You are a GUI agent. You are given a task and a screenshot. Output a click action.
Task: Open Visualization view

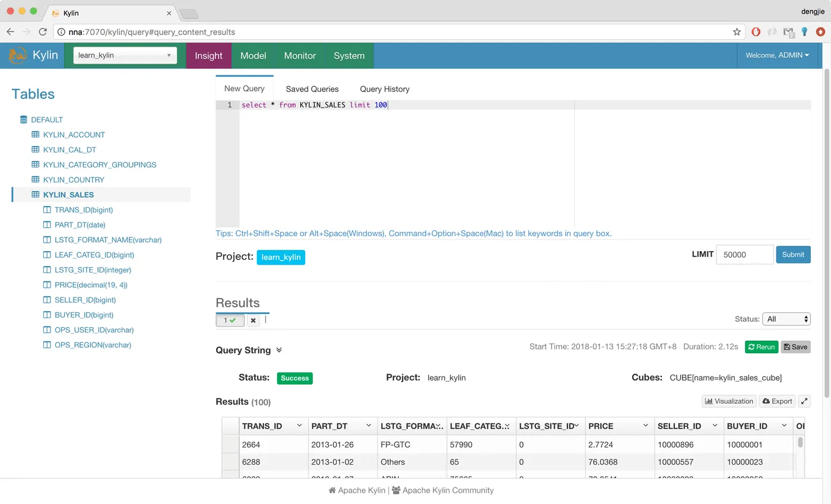pyautogui.click(x=729, y=401)
